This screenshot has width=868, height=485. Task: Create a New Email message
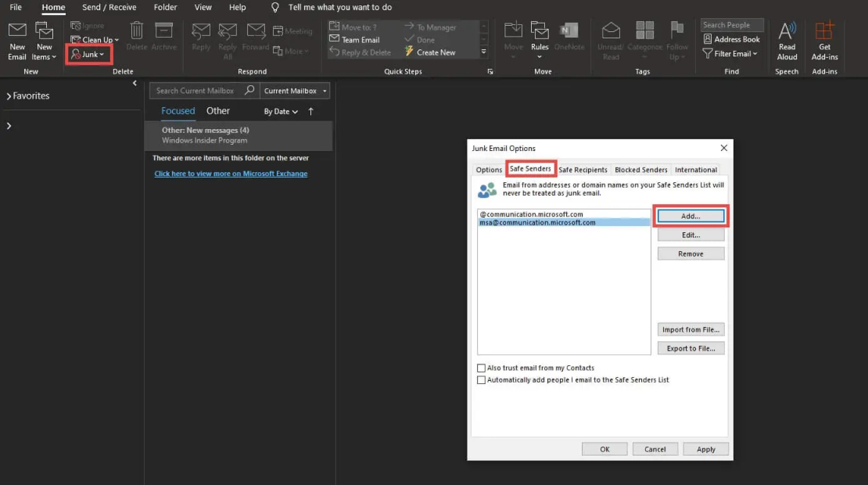click(16, 39)
